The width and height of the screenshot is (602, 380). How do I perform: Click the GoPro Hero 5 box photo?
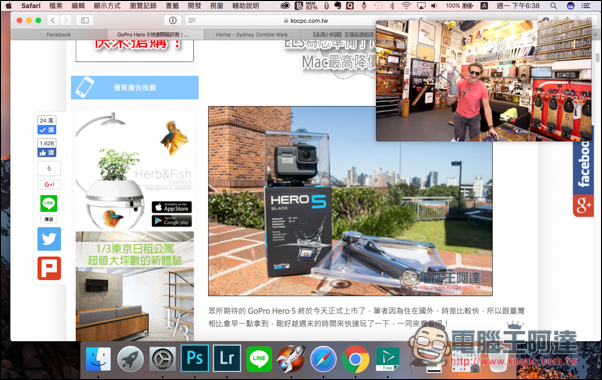pos(350,201)
